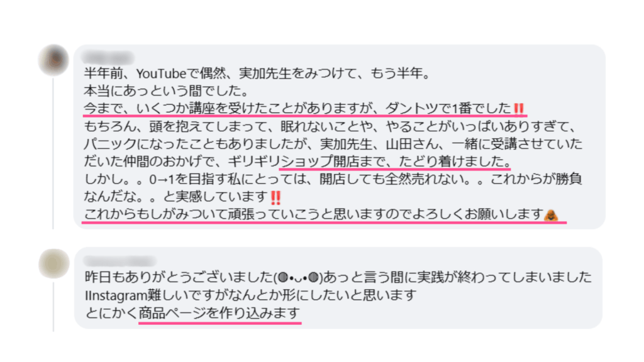Click the smiling emoticon face in second comment
The image size is (644, 362).
point(298,278)
